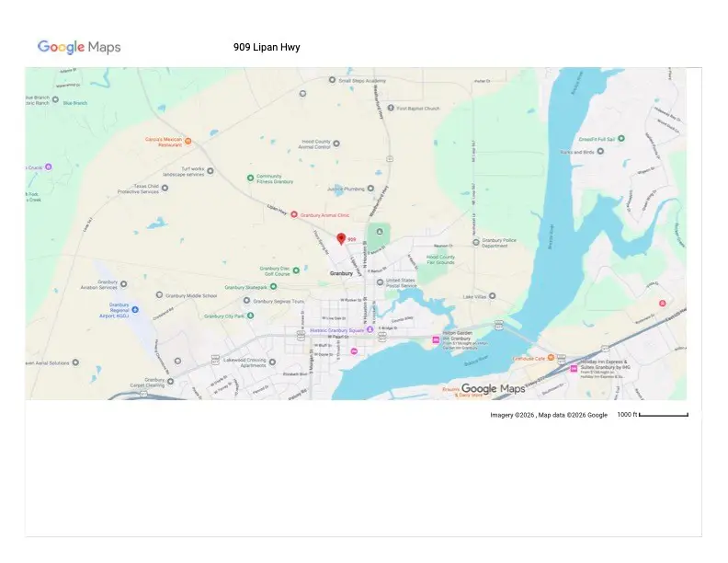Open Texas Child Protective Services marker
The width and height of the screenshot is (728, 563).
point(165,189)
